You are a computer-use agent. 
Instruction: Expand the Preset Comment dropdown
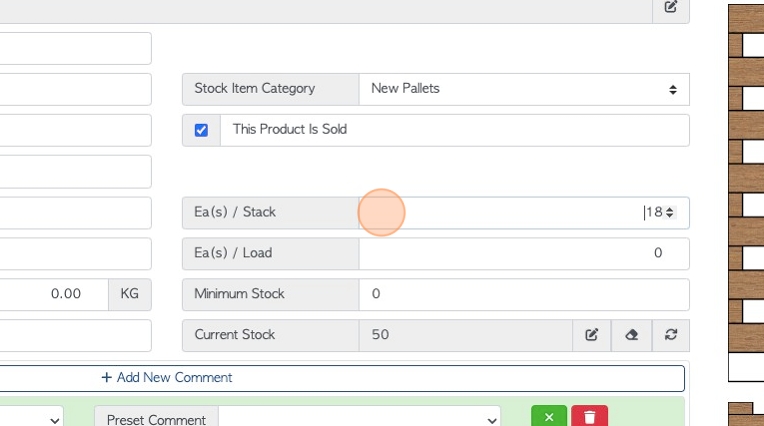[359, 419]
